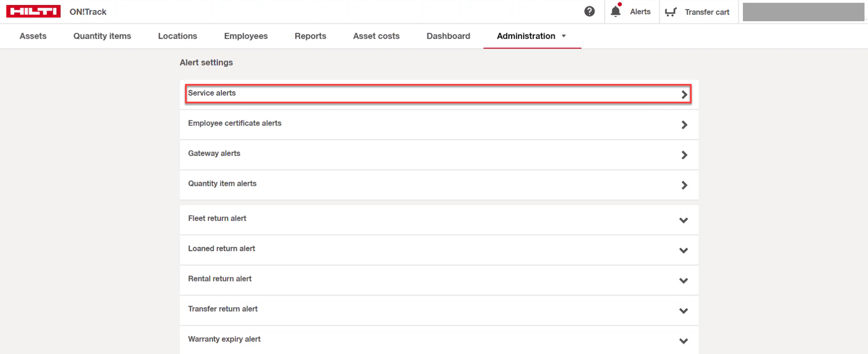This screenshot has width=868, height=354.
Task: Expand the Rental return alert chevron
Action: click(x=683, y=281)
